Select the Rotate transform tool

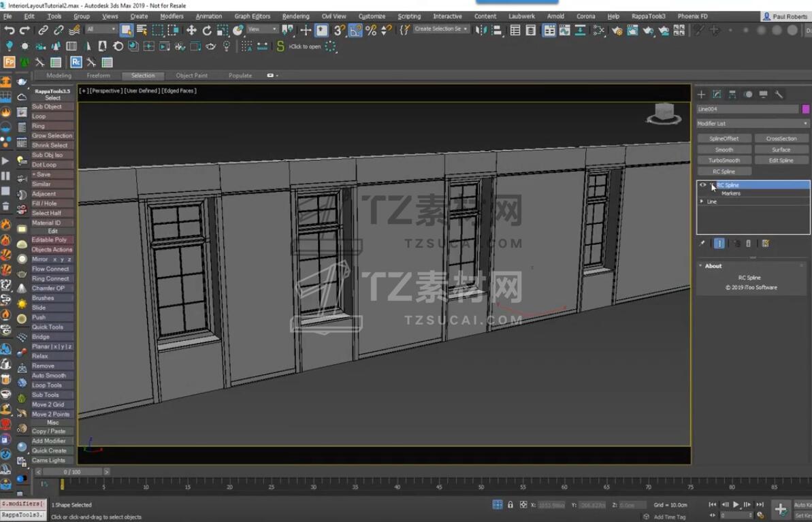pyautogui.click(x=207, y=30)
